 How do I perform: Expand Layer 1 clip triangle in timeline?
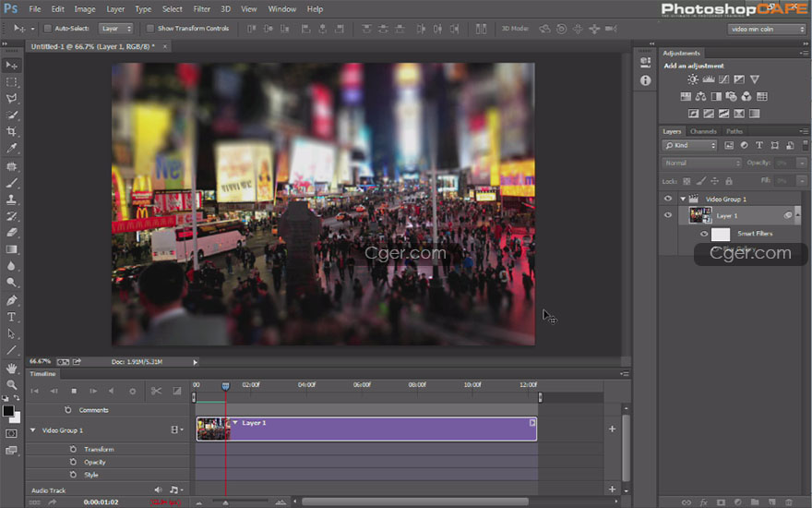point(235,423)
